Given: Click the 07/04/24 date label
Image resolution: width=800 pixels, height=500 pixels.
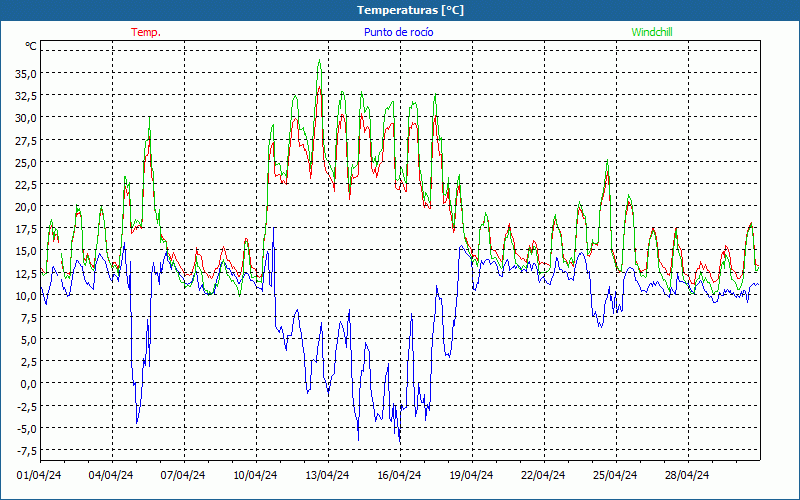Looking at the screenshot, I should click(x=183, y=475).
